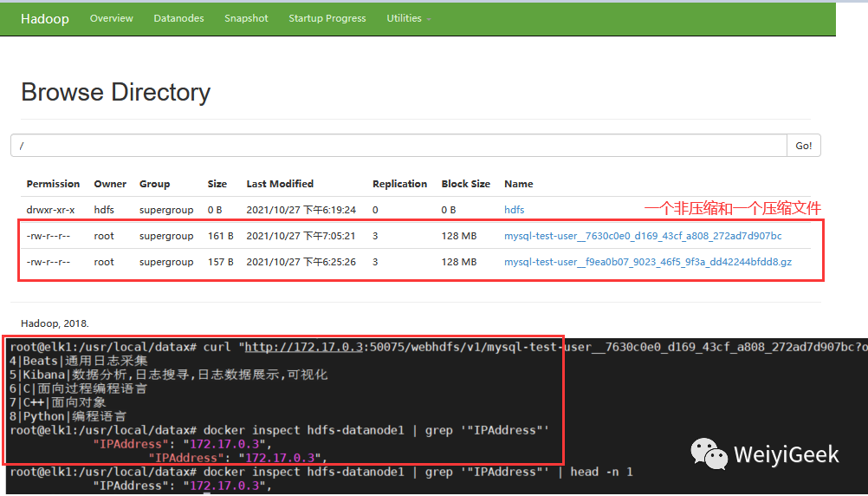The width and height of the screenshot is (868, 496).
Task: Select the hdfs owner cell
Action: pyautogui.click(x=104, y=210)
